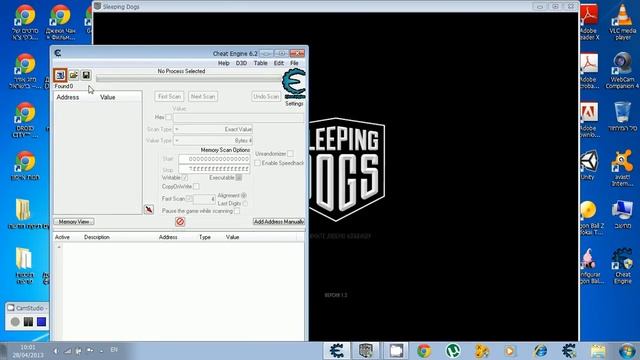Click the Value column header in results list
Image resolution: width=640 pixels, height=360 pixels.
(x=108, y=97)
